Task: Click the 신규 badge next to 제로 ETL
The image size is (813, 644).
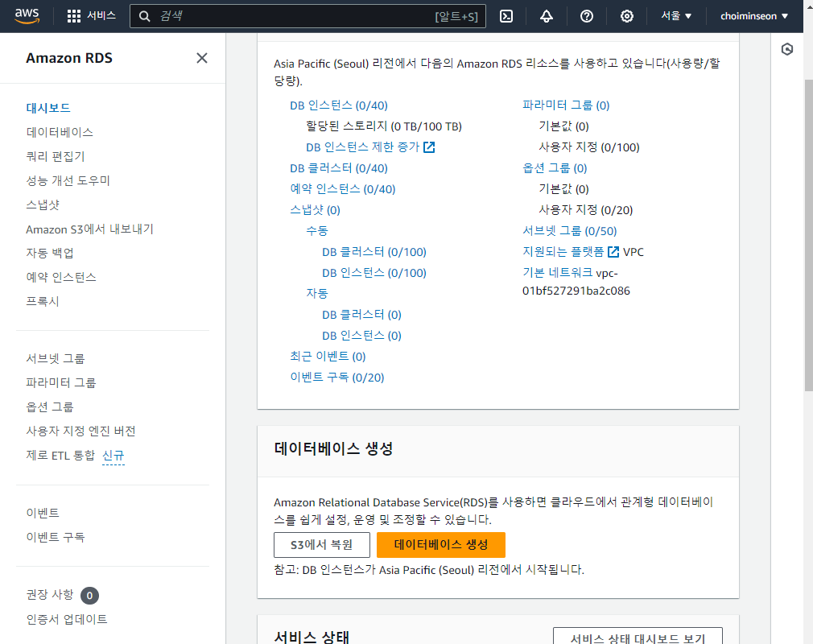Action: 113,456
